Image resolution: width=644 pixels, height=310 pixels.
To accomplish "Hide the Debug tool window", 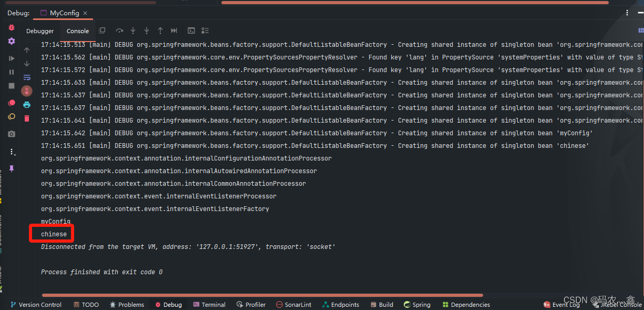I will click(639, 13).
